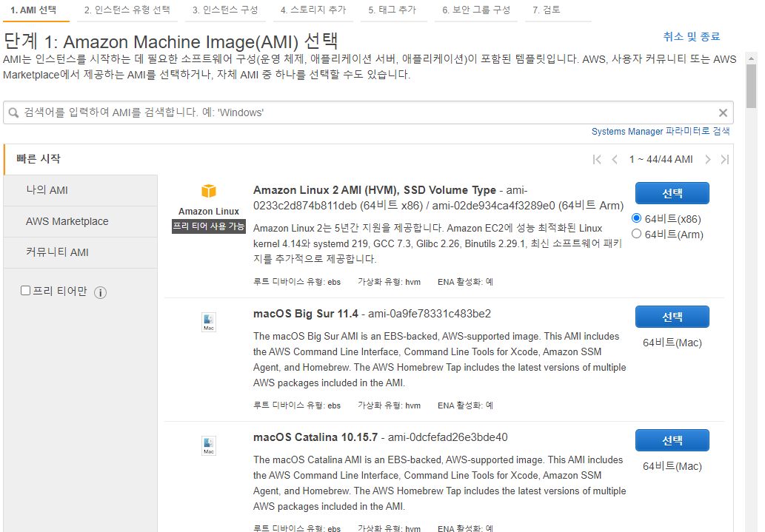Open the 나의 AMI section
The width and height of the screenshot is (765, 532).
tap(81, 190)
